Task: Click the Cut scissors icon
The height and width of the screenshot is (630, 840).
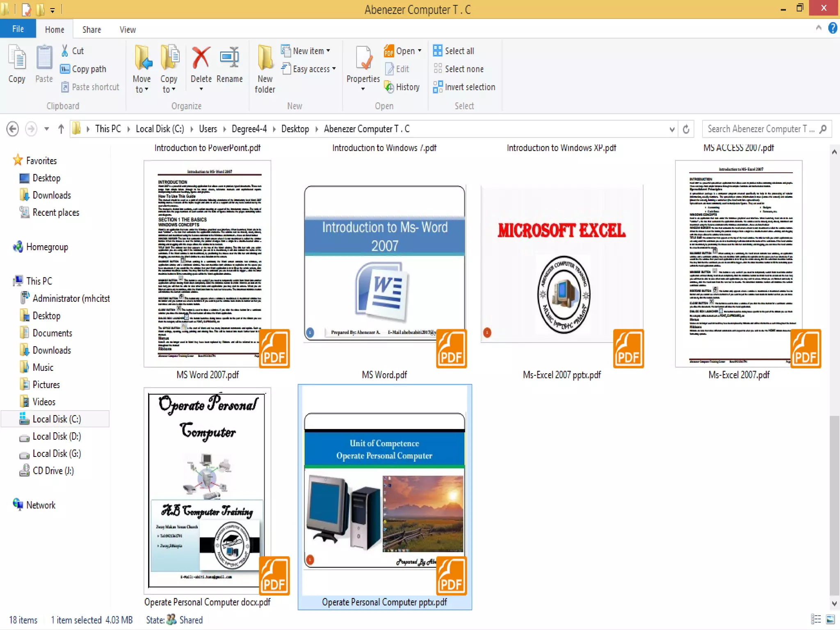Action: [65, 51]
